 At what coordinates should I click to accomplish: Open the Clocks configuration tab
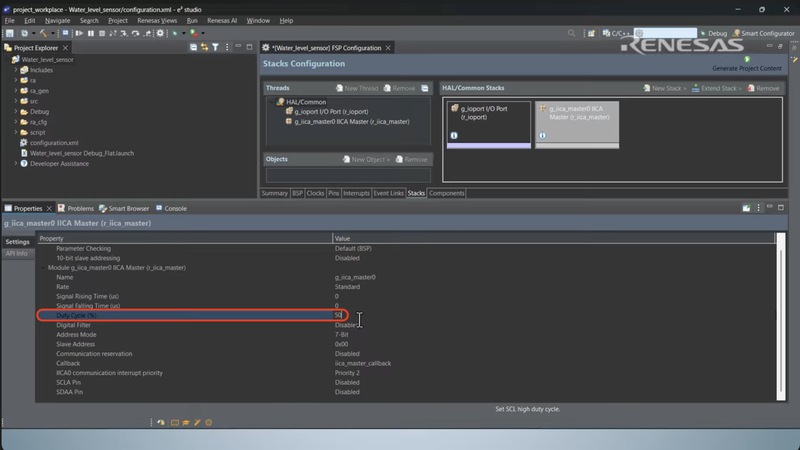[315, 193]
